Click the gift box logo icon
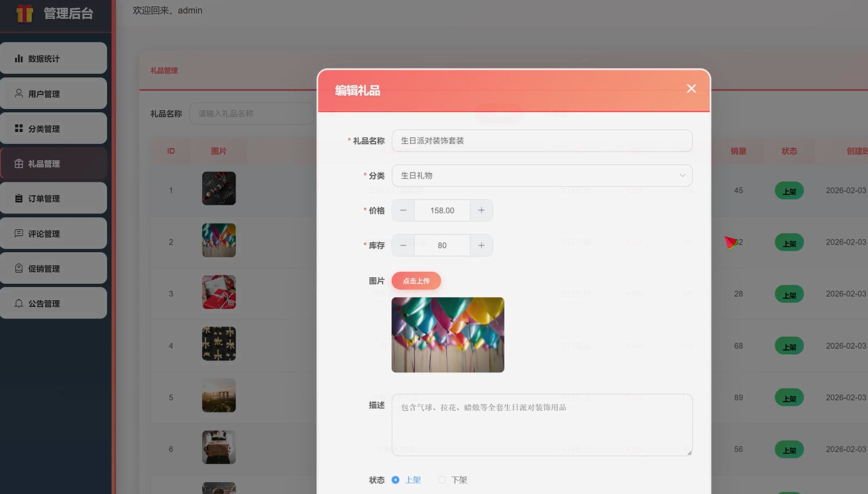Viewport: 868px width, 494px height. tap(25, 13)
